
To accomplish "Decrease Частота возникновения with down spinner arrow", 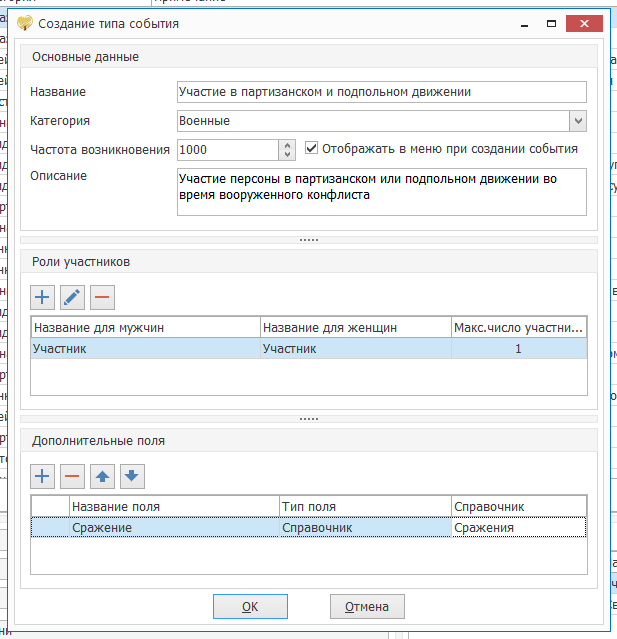I will click(288, 155).
